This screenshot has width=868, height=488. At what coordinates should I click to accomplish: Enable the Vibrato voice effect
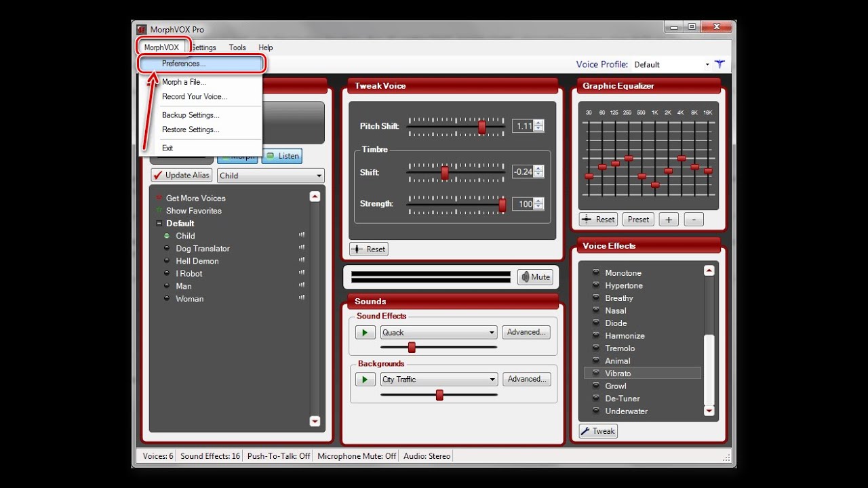(618, 373)
